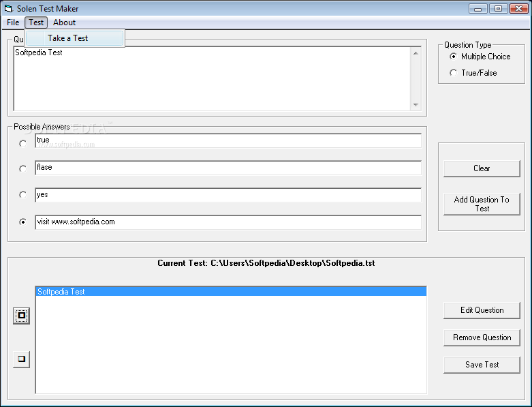This screenshot has width=532, height=407.
Task: Click the Clear button
Action: point(482,168)
